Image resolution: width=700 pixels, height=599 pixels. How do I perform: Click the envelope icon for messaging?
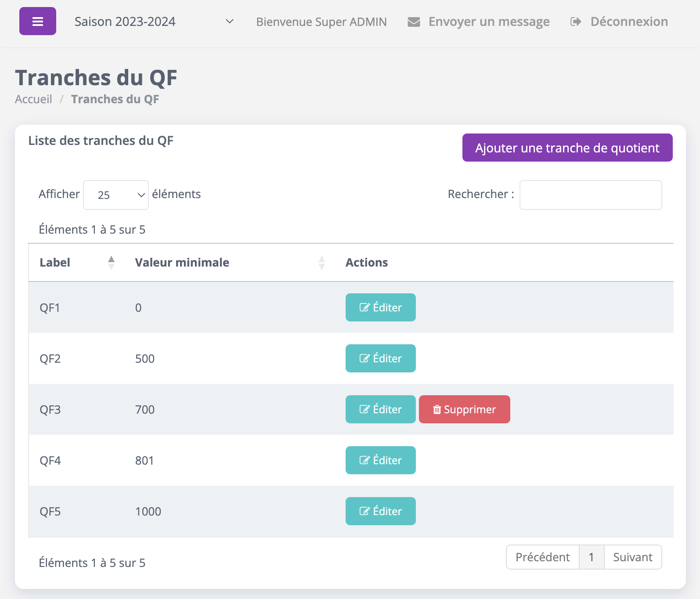(x=414, y=22)
